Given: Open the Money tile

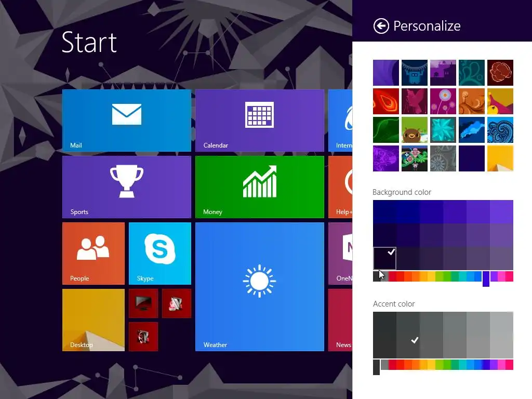Looking at the screenshot, I should [260, 187].
